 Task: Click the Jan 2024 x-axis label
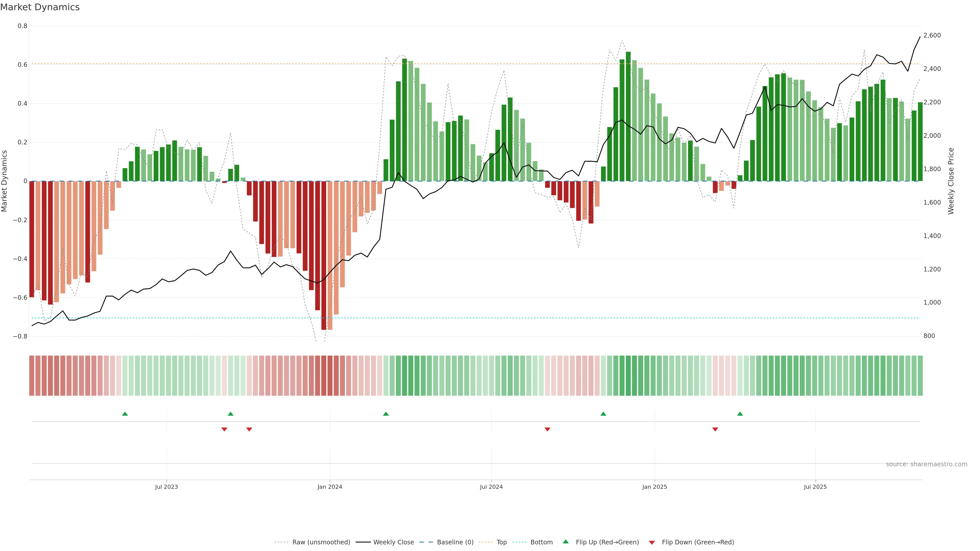(330, 487)
